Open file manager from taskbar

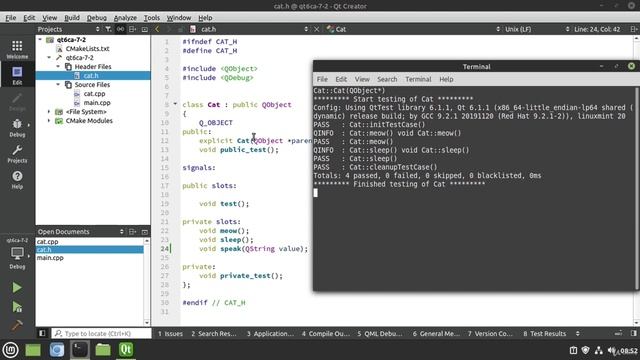[103, 350]
